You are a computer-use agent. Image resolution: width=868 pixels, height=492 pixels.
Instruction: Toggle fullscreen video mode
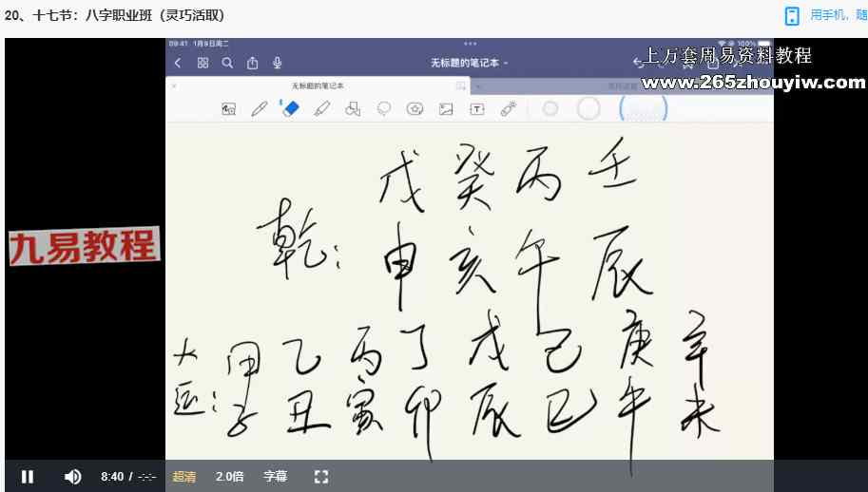tap(321, 477)
